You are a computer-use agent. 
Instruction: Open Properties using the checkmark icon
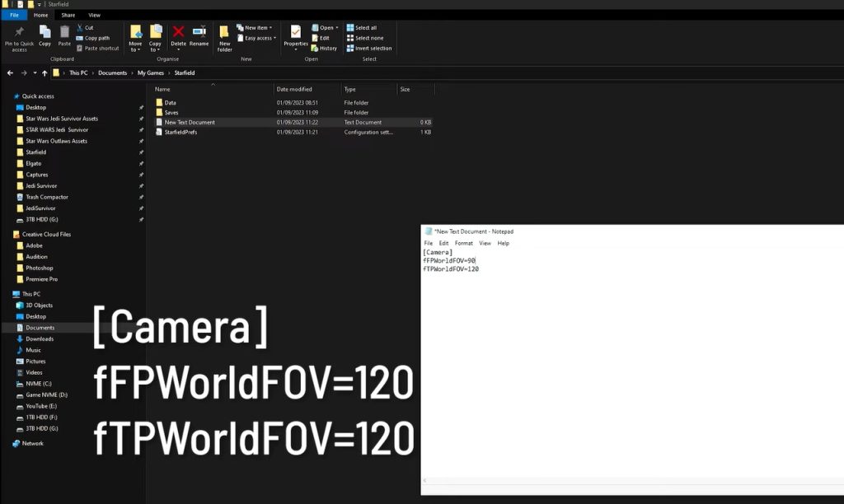tap(295, 32)
